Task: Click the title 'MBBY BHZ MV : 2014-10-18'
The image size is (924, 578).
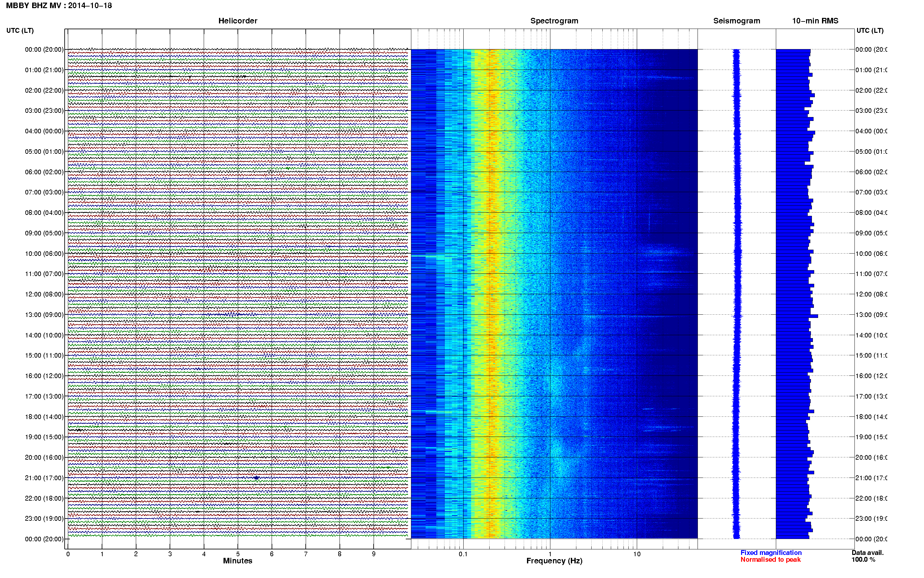Action: tap(59, 6)
